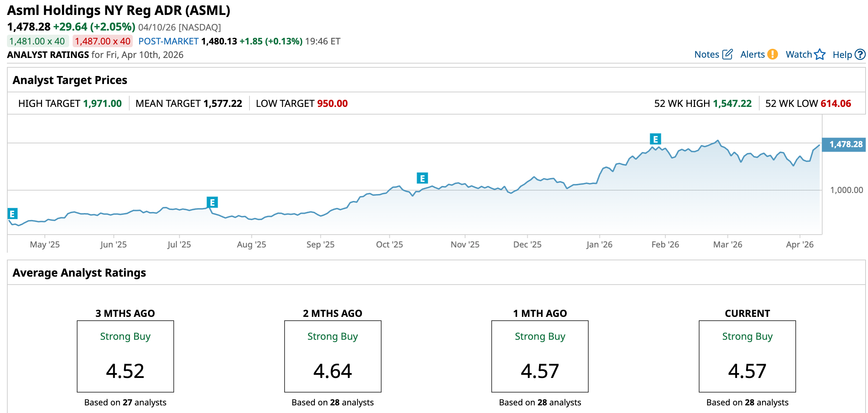
Task: Click the Help link text
Action: click(842, 55)
